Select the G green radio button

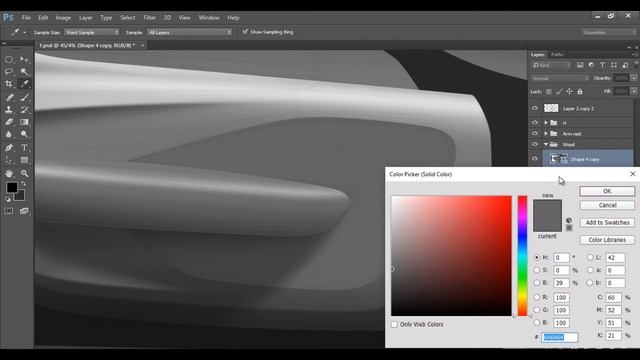pos(537,310)
